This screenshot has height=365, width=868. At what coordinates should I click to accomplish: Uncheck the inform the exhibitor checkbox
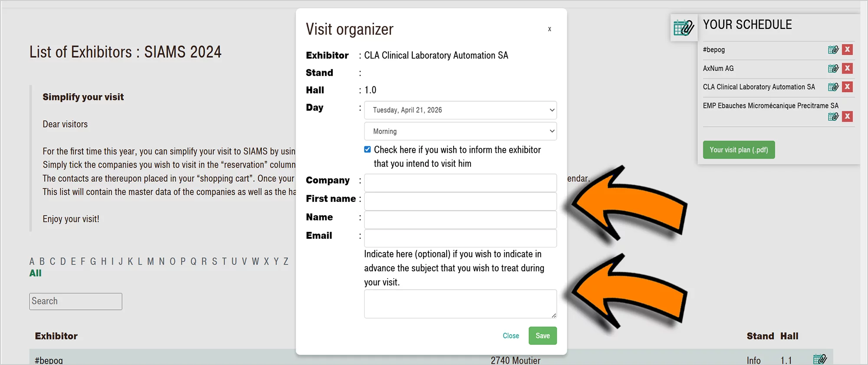(368, 149)
